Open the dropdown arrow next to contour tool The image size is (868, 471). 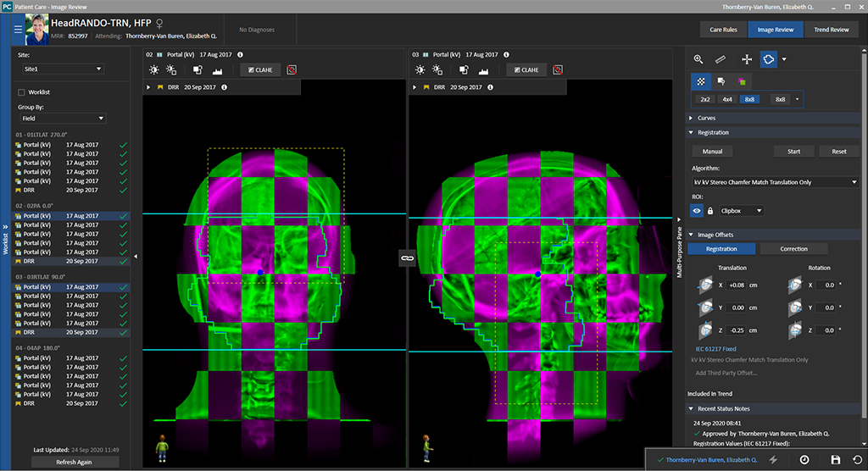click(784, 59)
